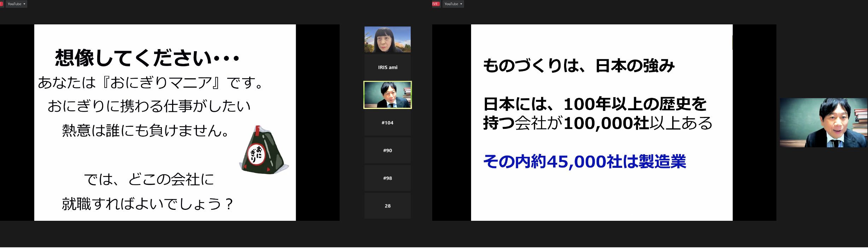868x248 pixels.
Task: Click the bold 100,000社 figure on the slide
Action: 606,123
